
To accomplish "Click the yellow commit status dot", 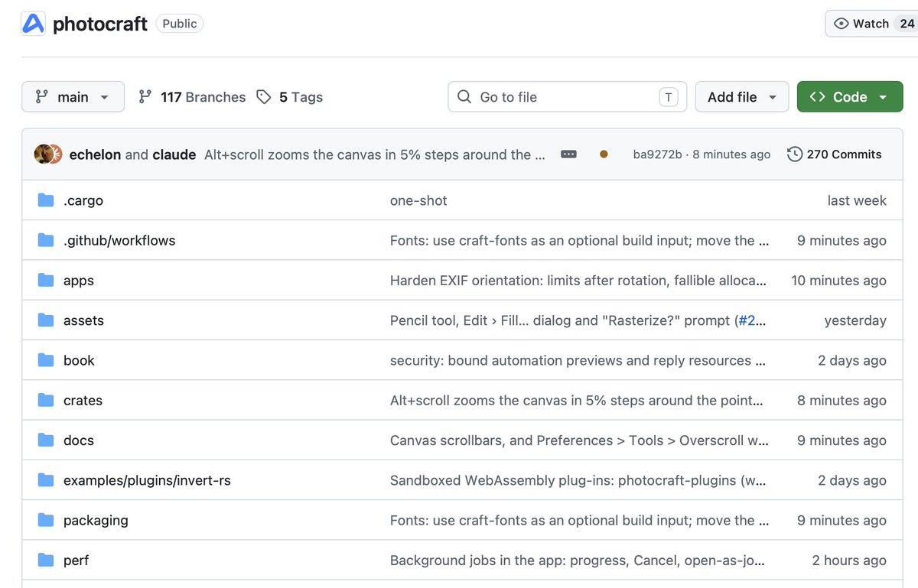I will click(x=604, y=154).
